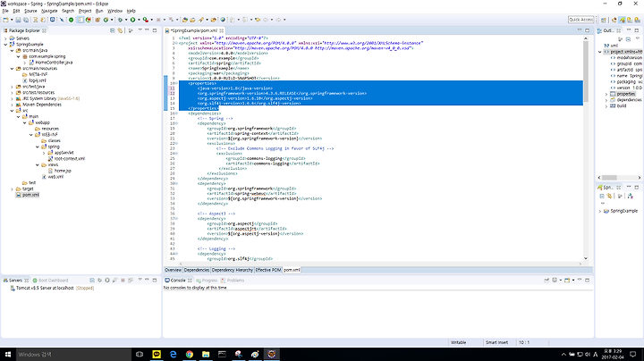Click the Save toolbar icon

(x=18, y=20)
